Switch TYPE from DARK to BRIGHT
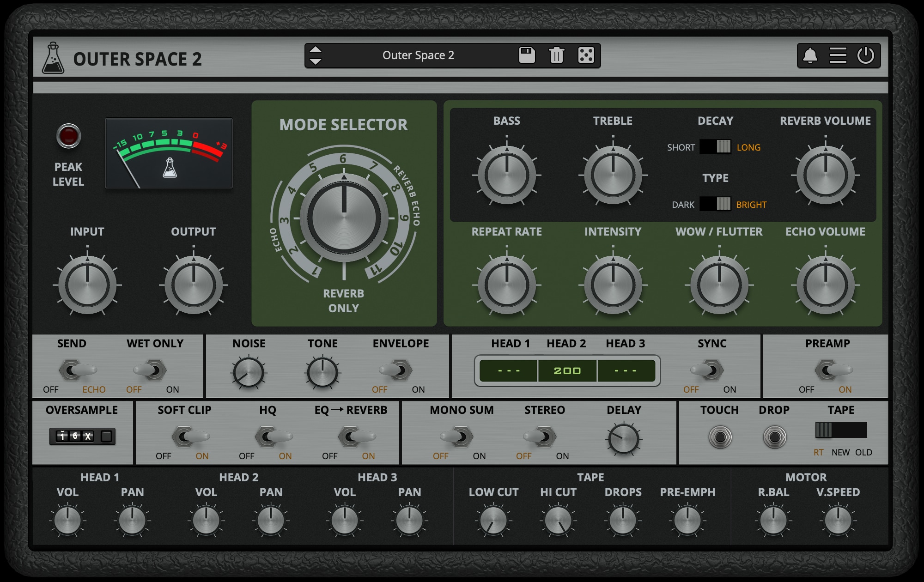The width and height of the screenshot is (924, 582). click(x=714, y=205)
